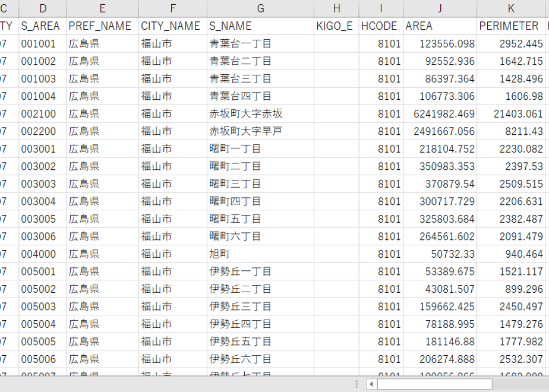Select column header H
The image size is (549, 392).
pos(336,8)
